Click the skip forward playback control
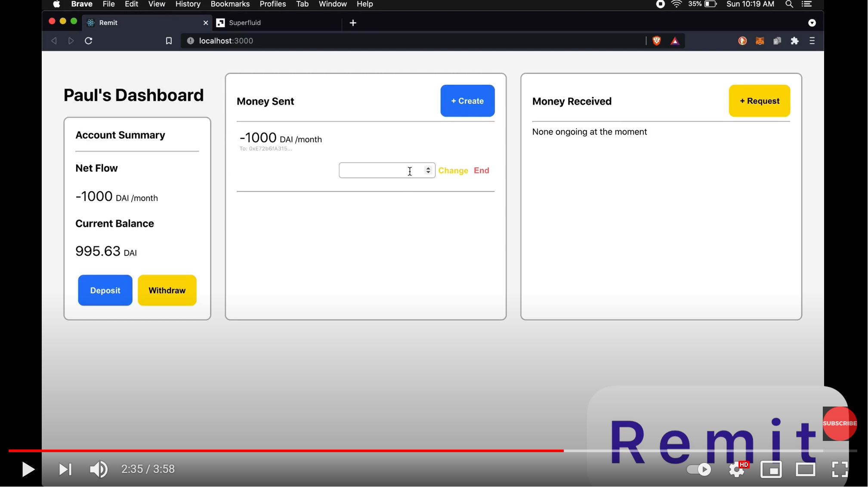Image resolution: width=868 pixels, height=487 pixels. pyautogui.click(x=65, y=469)
